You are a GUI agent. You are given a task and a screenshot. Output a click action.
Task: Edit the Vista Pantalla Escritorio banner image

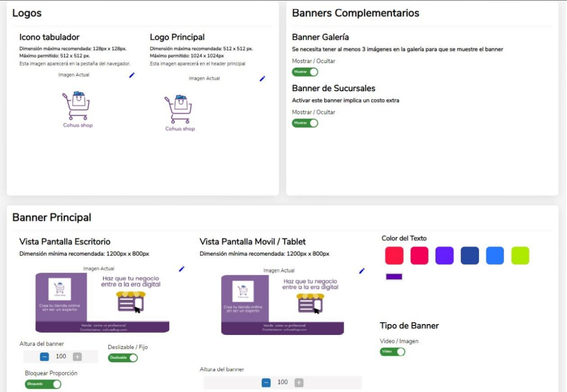click(182, 269)
